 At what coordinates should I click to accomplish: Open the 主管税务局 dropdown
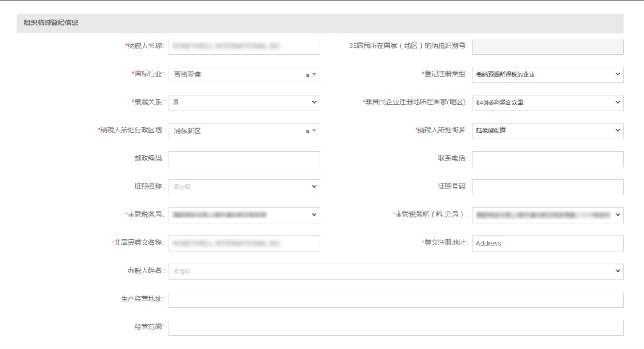244,215
